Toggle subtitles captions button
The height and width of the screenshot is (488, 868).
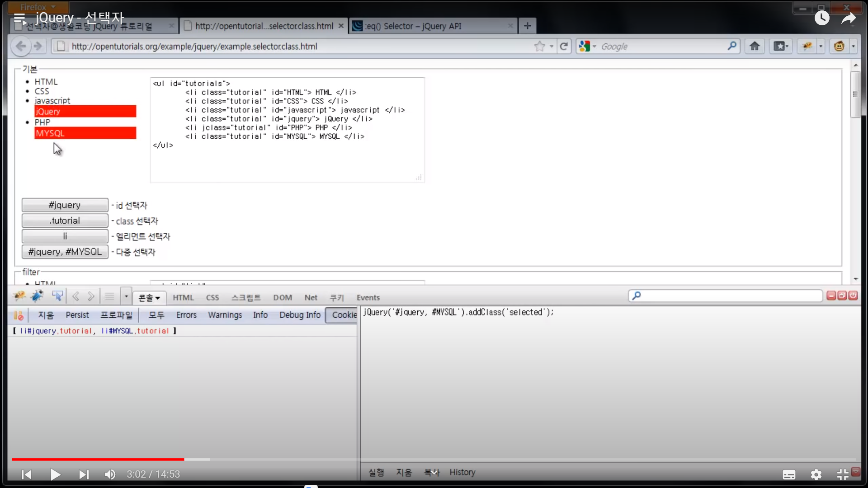[x=789, y=474]
